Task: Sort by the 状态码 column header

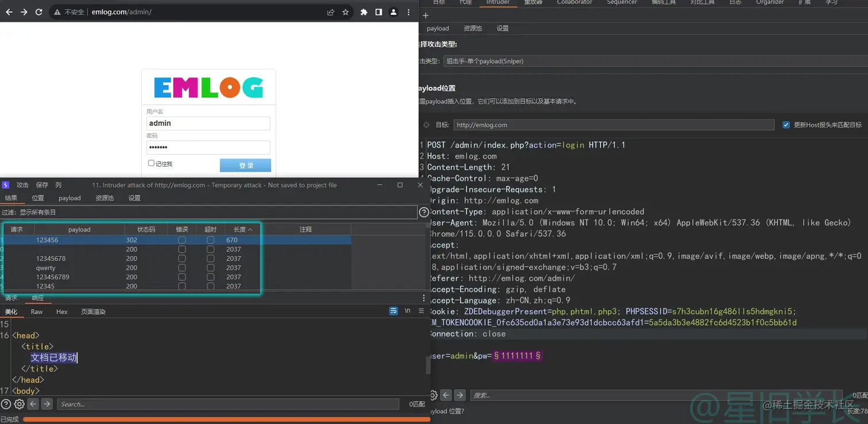Action: (146, 229)
